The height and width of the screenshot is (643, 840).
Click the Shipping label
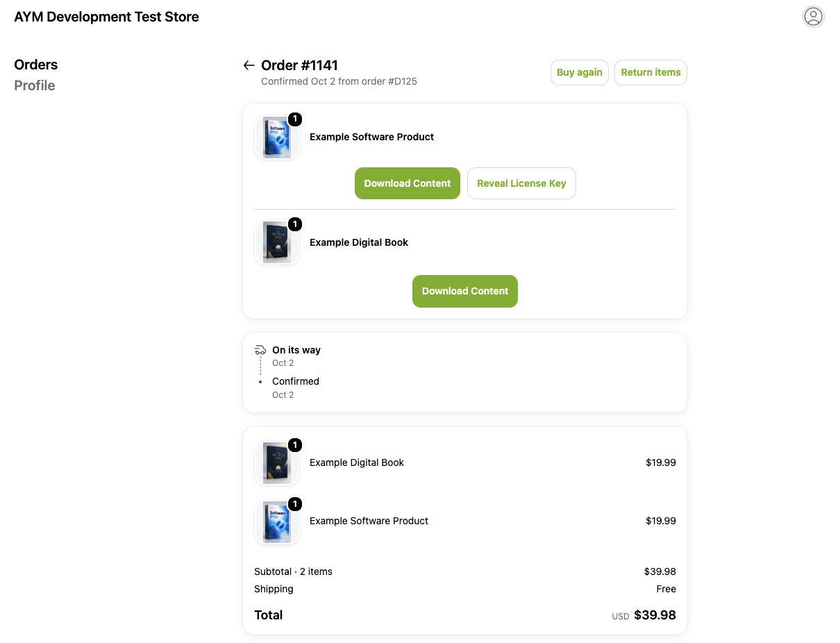[x=274, y=589]
